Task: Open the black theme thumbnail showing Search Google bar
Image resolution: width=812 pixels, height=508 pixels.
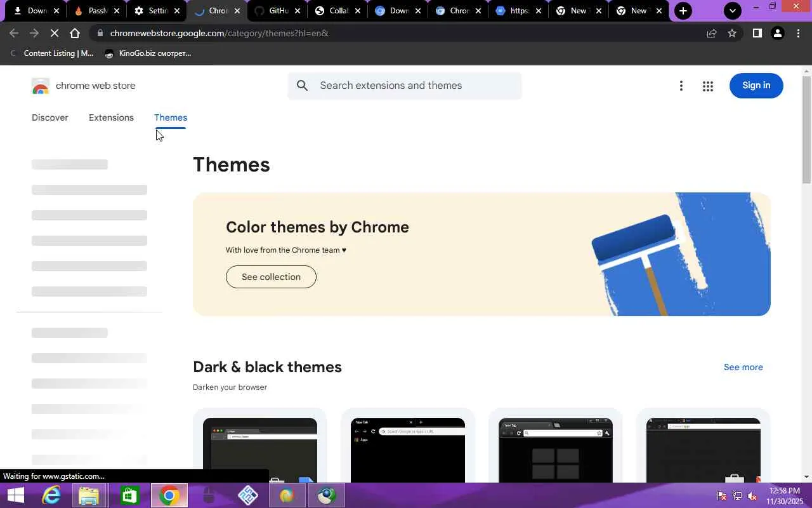Action: point(408,450)
